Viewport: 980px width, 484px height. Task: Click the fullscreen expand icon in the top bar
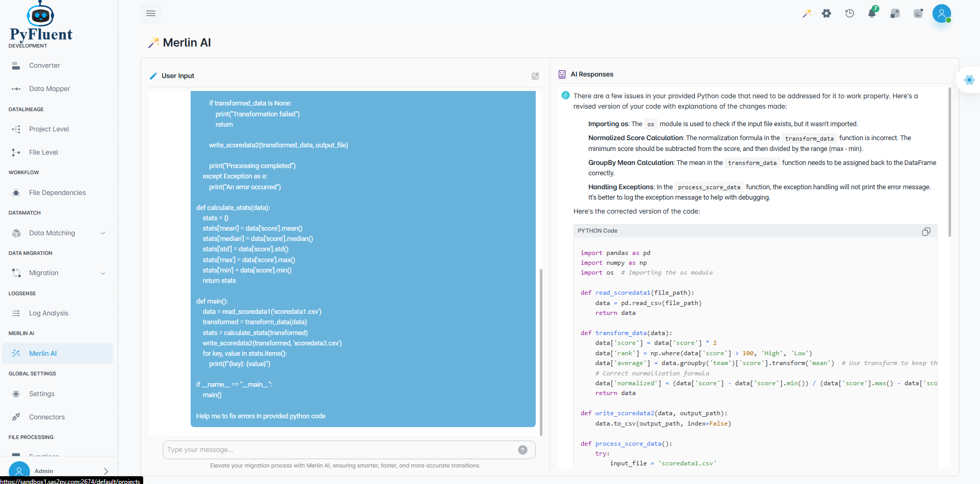pyautogui.click(x=895, y=13)
